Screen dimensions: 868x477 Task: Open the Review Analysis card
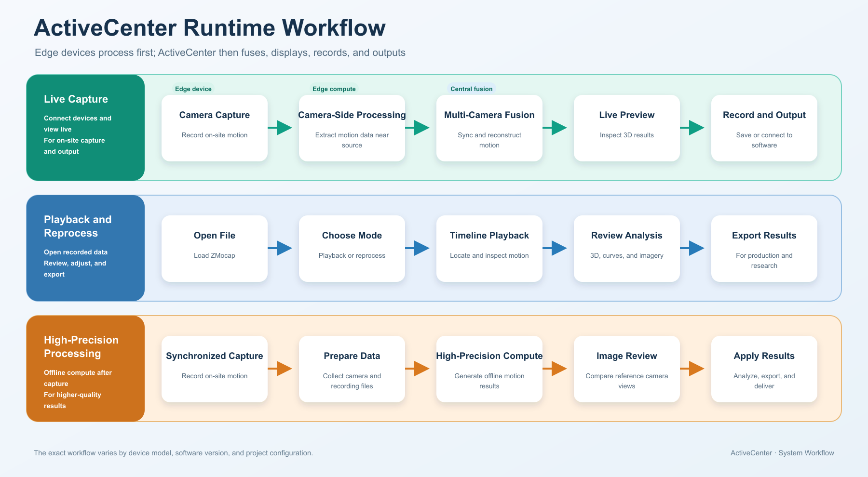pyautogui.click(x=627, y=249)
